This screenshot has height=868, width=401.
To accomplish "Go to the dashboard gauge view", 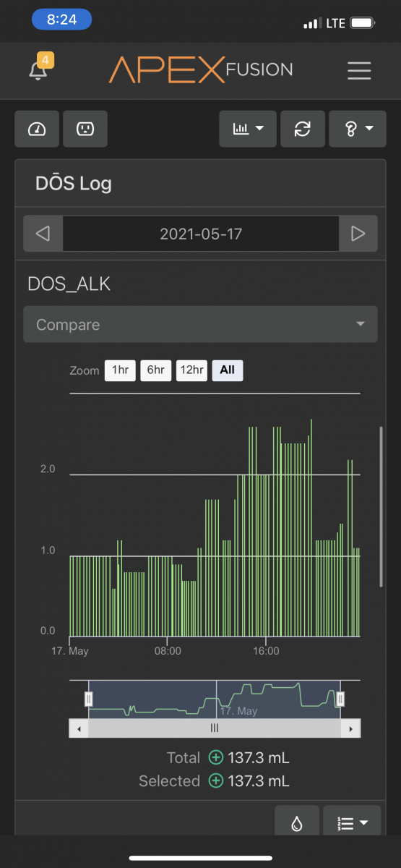I will pyautogui.click(x=37, y=129).
